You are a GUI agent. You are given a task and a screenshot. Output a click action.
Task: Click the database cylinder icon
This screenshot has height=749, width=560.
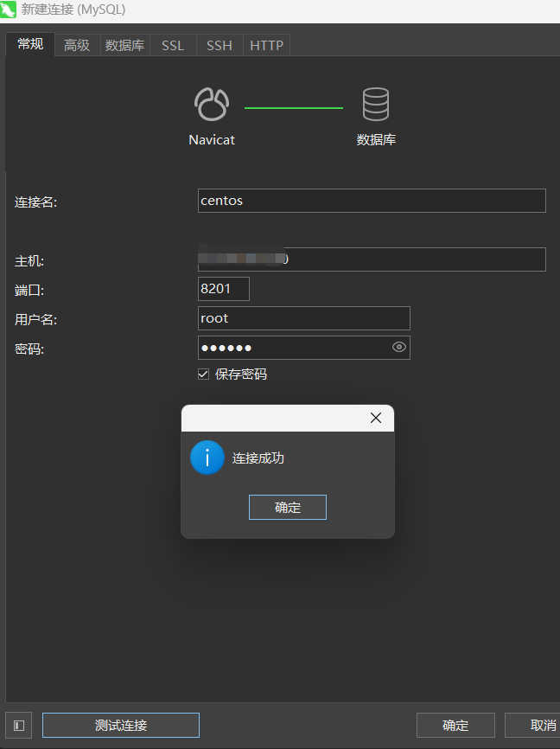tap(376, 104)
